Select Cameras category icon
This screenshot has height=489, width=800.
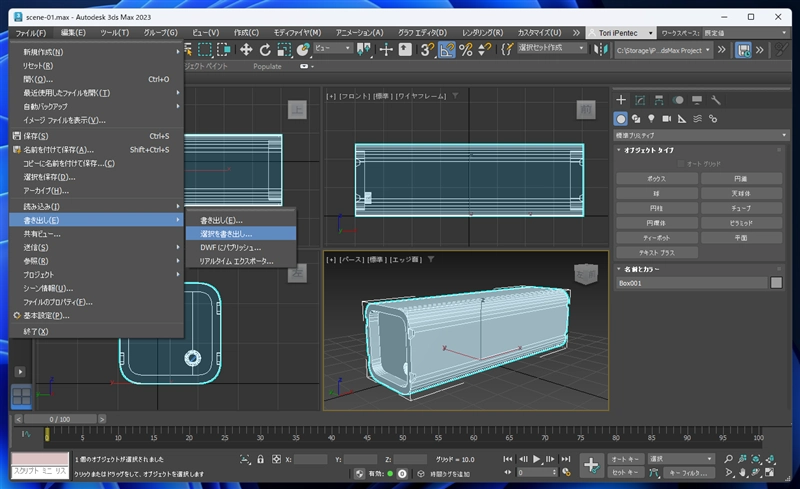click(x=666, y=119)
